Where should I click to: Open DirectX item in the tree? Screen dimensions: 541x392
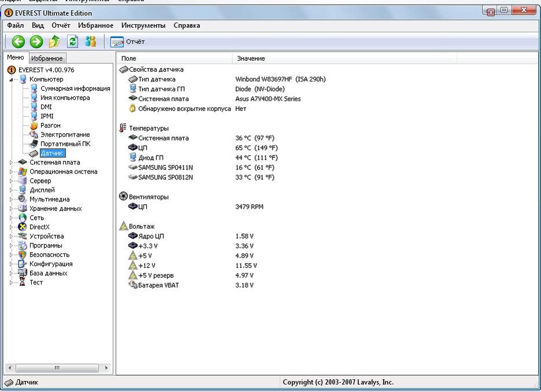tap(39, 227)
